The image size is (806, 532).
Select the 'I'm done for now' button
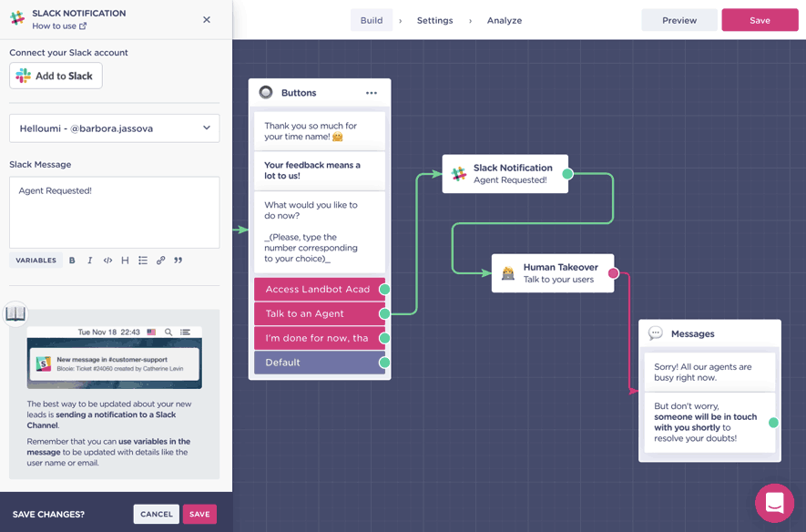click(320, 338)
